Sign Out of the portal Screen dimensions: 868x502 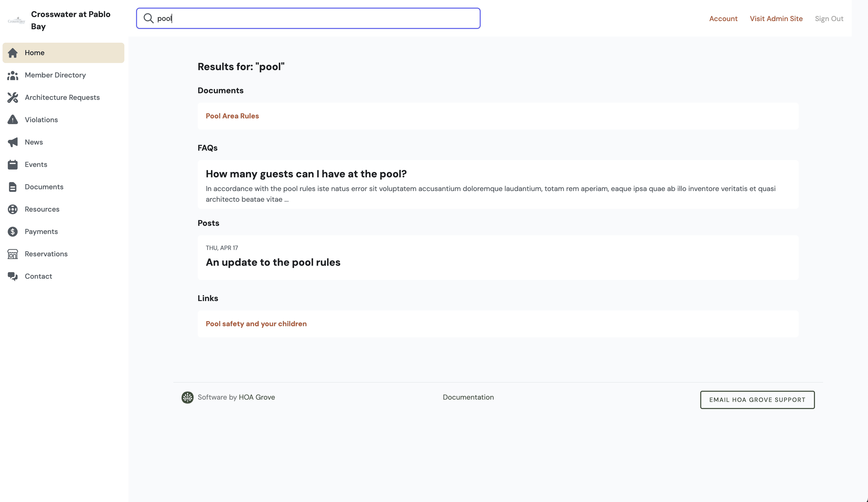829,19
